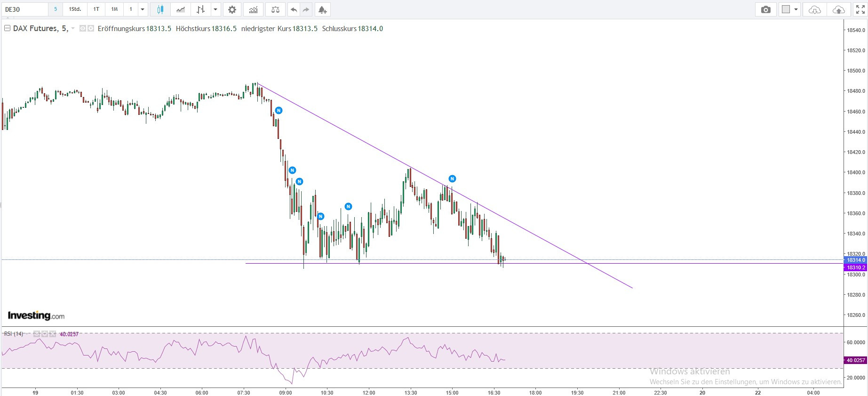The width and height of the screenshot is (868, 396).
Task: Collapse the DAX Futures legend box
Action: click(x=8, y=29)
